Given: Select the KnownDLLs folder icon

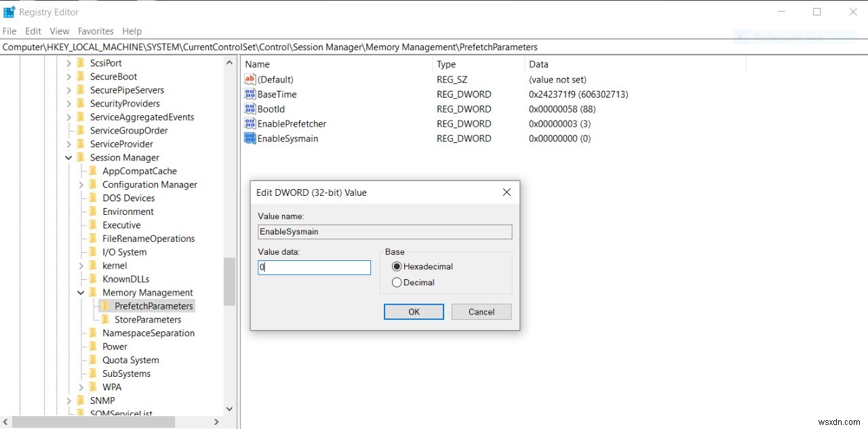Looking at the screenshot, I should [x=93, y=279].
